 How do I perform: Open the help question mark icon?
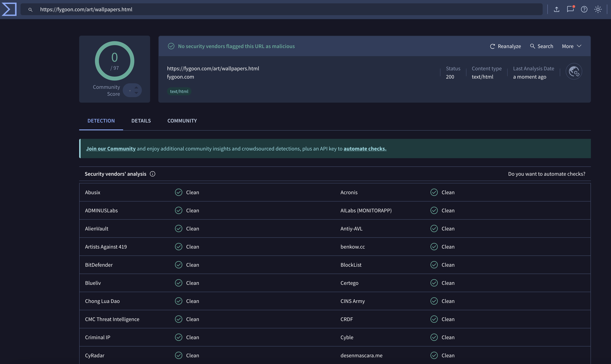pyautogui.click(x=584, y=9)
